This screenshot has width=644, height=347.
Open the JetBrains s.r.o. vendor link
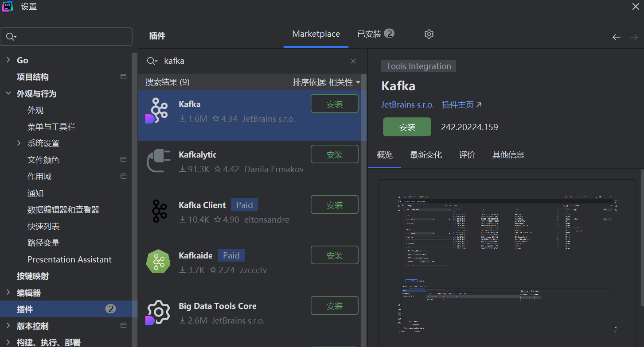click(407, 105)
